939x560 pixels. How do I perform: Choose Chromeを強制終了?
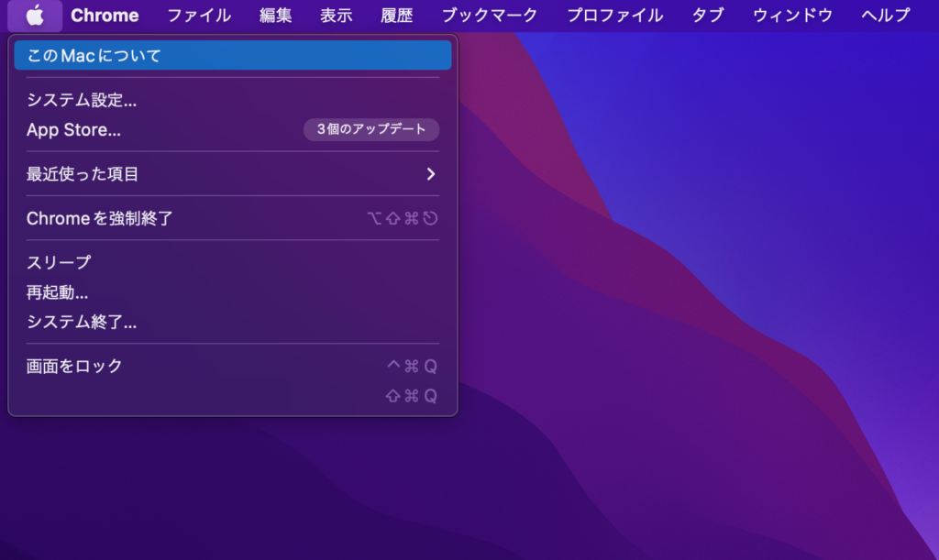[x=233, y=218]
